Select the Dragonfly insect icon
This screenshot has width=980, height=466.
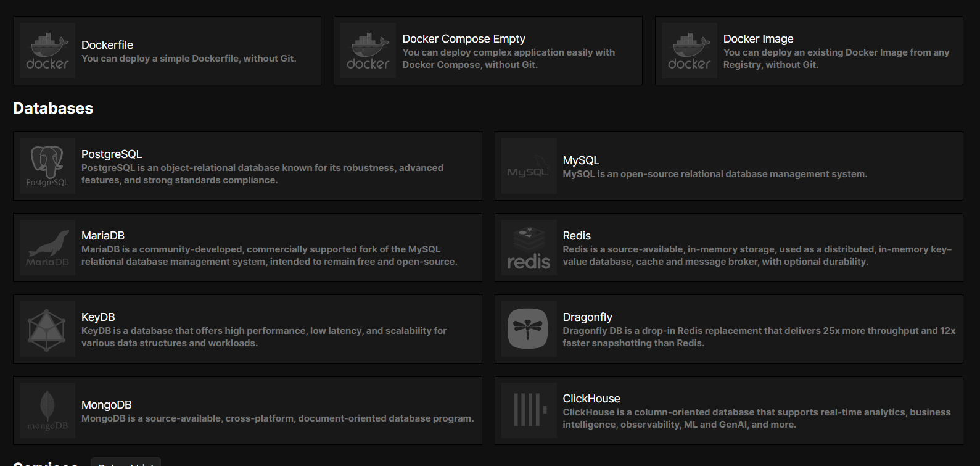pos(529,329)
